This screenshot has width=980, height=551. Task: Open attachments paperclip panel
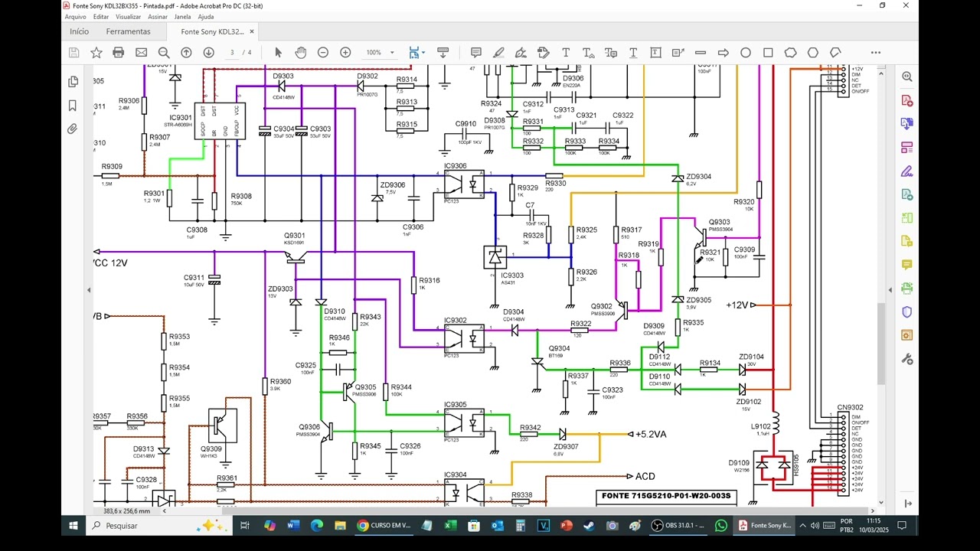(73, 129)
